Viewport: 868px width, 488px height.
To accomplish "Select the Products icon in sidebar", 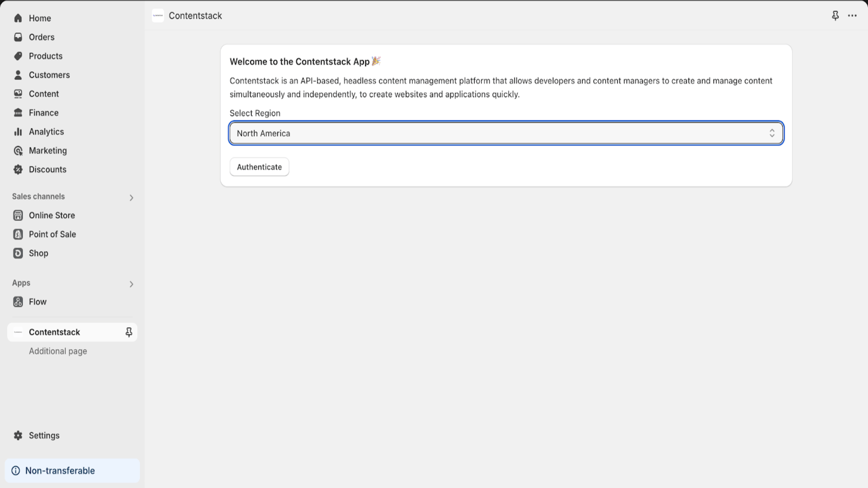I will click(18, 56).
